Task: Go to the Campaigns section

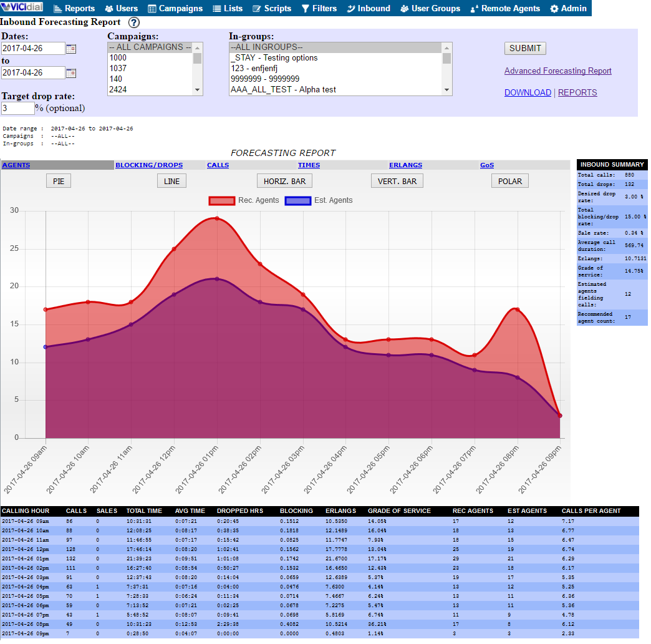Action: [x=175, y=8]
